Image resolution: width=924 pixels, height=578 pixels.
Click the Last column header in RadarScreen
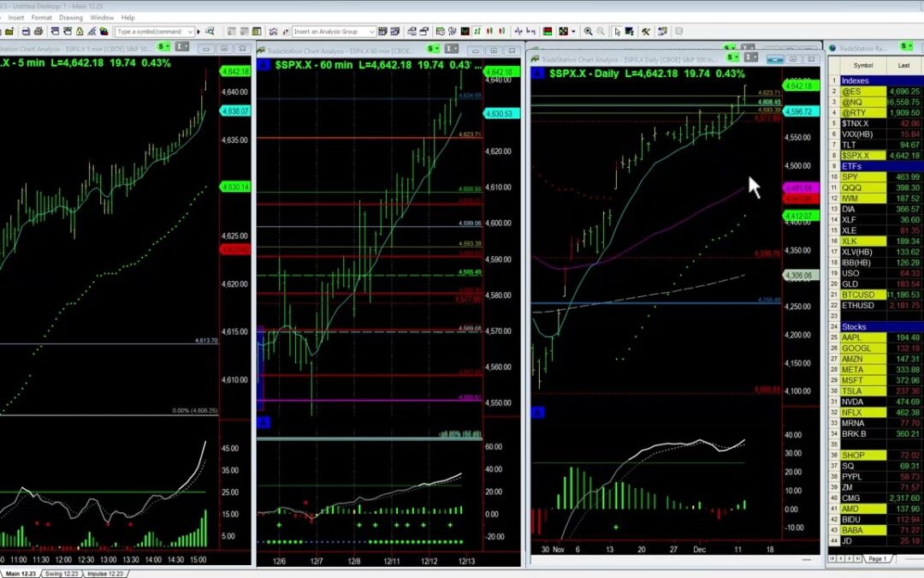click(x=904, y=65)
